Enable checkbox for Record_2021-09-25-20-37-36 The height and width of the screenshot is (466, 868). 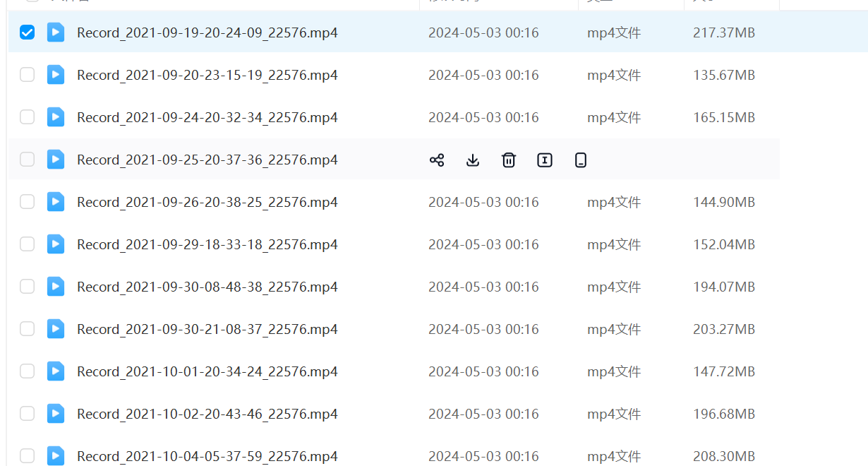click(27, 160)
